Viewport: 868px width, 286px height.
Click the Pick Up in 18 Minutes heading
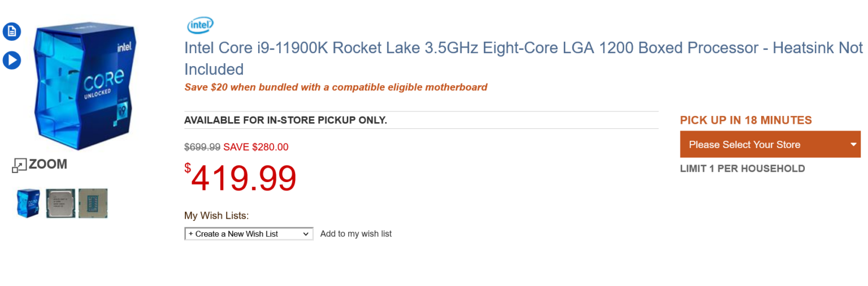pos(745,120)
